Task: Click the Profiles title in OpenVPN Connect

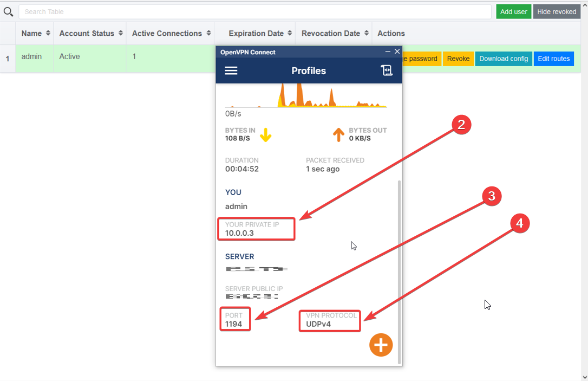Action: tap(309, 70)
